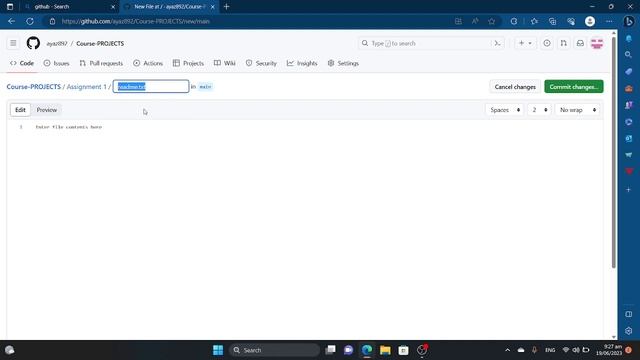This screenshot has height=360, width=640.
Task: Click the Assignment 1 breadcrumb folder link
Action: click(x=87, y=87)
